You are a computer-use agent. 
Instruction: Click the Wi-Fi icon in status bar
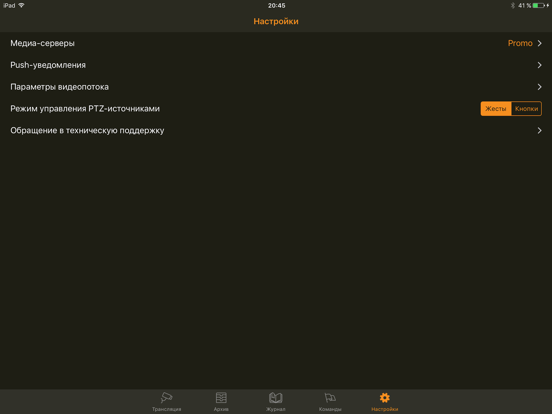[21, 5]
